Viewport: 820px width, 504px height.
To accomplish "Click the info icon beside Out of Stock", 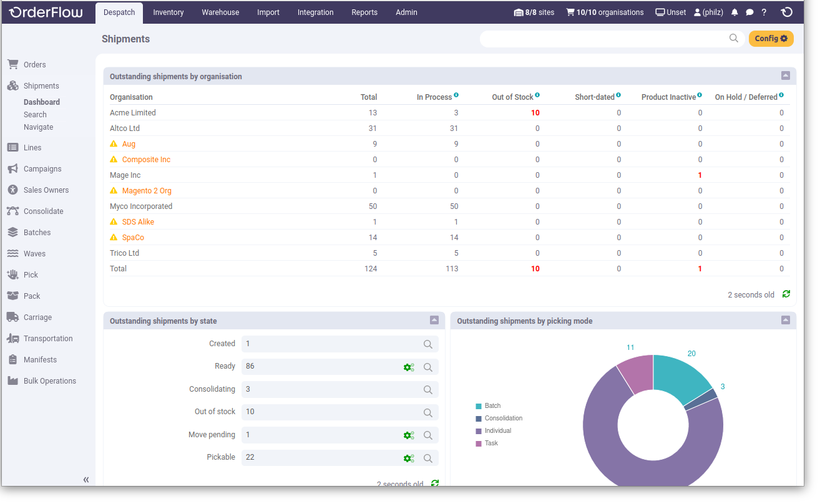I will tap(537, 95).
